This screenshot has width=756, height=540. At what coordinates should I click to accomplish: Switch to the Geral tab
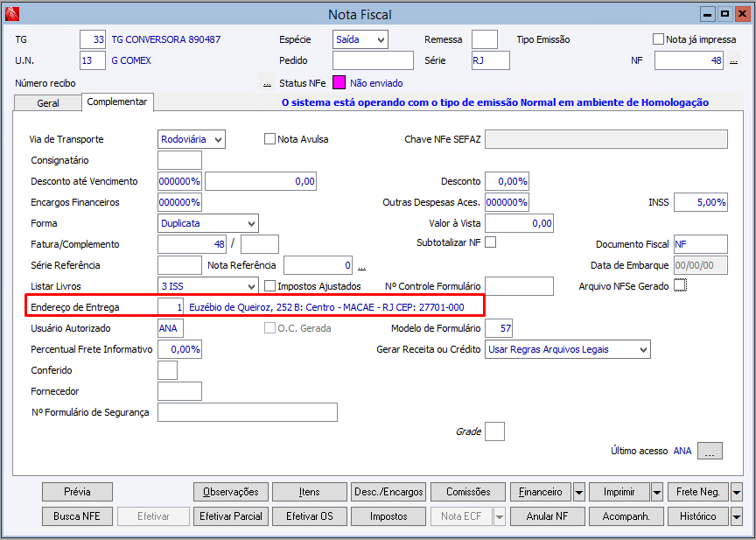[x=48, y=103]
